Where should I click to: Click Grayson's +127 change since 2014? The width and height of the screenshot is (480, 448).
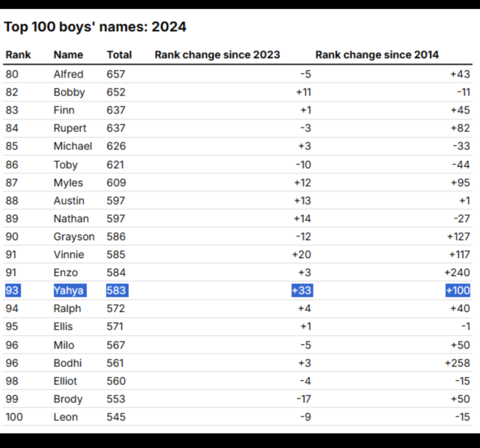(x=459, y=237)
